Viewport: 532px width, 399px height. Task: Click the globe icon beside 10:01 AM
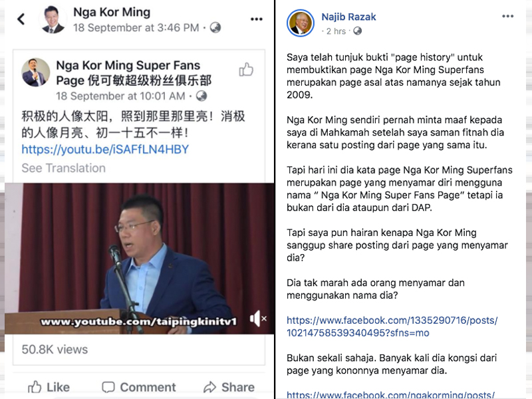point(201,96)
